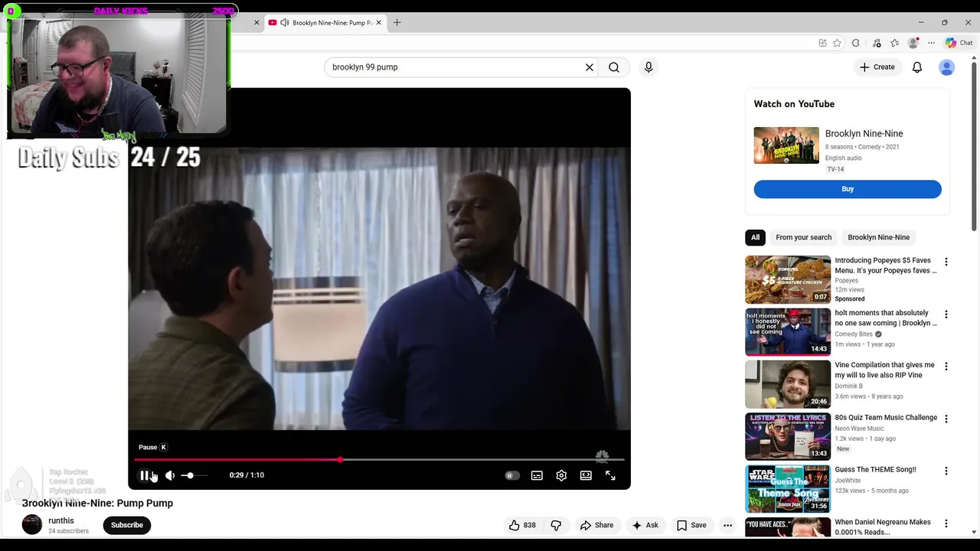Open options for 80s Quiz Team Music Challenge

[x=946, y=419]
